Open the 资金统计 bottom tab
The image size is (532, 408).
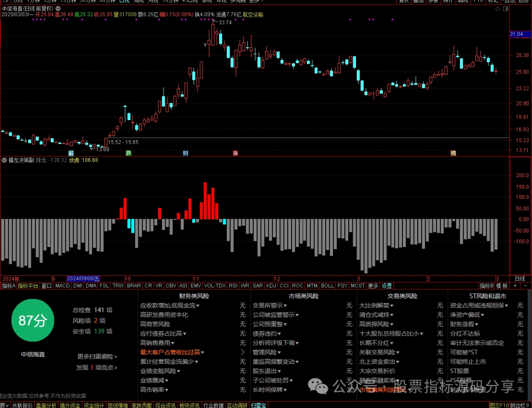94,405
